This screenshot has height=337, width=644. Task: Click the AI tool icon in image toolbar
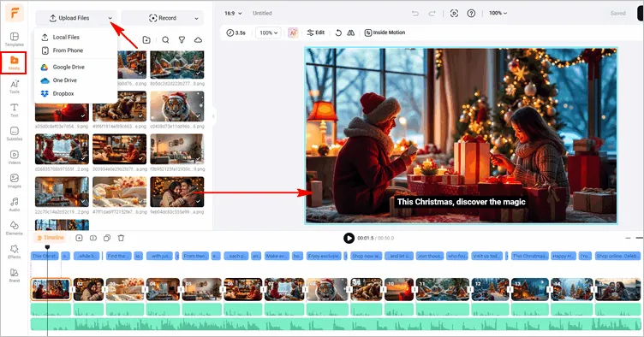point(293,33)
